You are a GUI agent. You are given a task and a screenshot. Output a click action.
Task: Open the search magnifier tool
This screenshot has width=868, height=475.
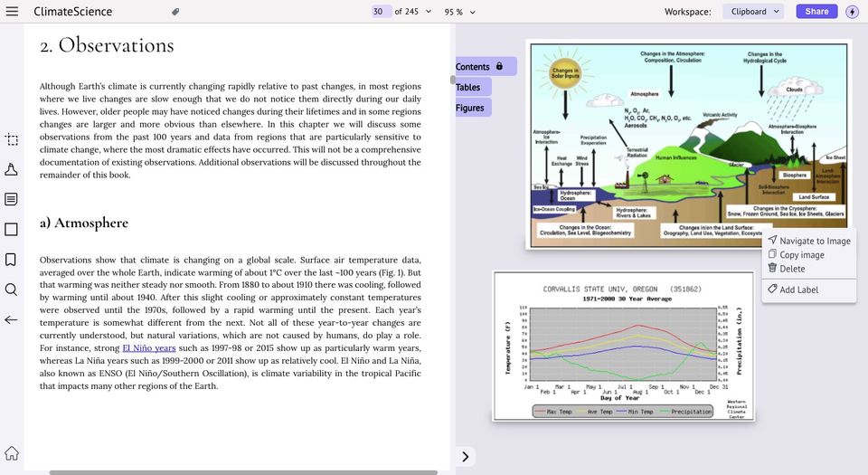[11, 290]
